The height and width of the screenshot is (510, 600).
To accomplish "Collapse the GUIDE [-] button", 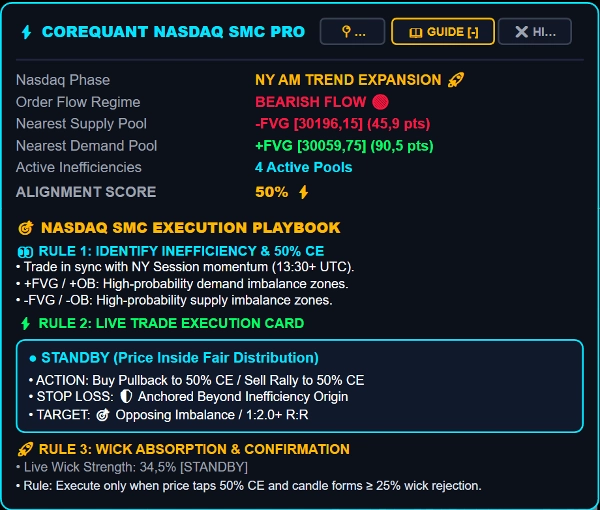I will coord(443,32).
